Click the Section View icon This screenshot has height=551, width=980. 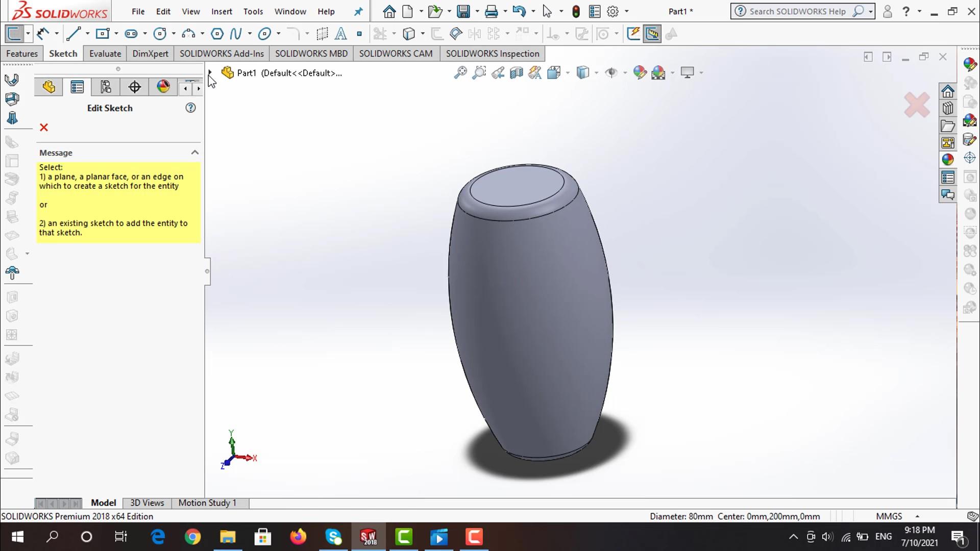pyautogui.click(x=516, y=73)
